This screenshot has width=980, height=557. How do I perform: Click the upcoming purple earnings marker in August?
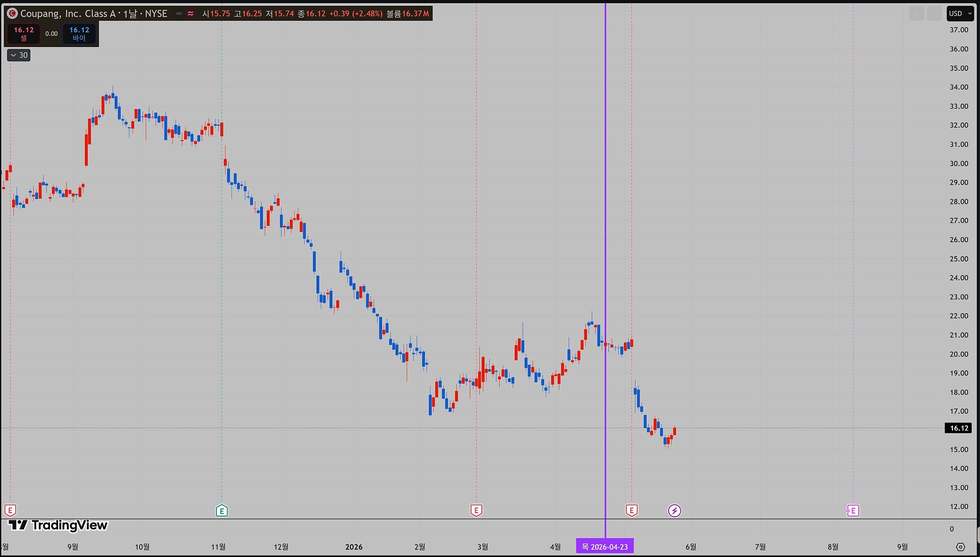(x=853, y=511)
